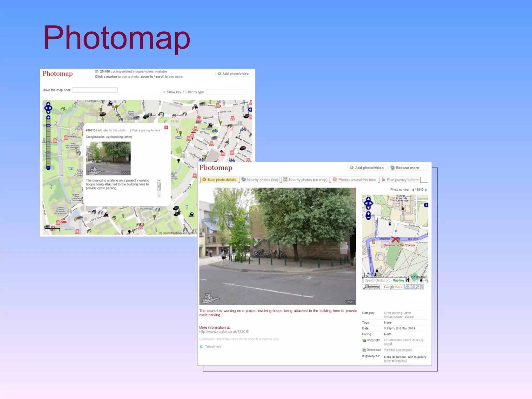Switch to Nearby photos (list) tab

[x=260, y=180]
